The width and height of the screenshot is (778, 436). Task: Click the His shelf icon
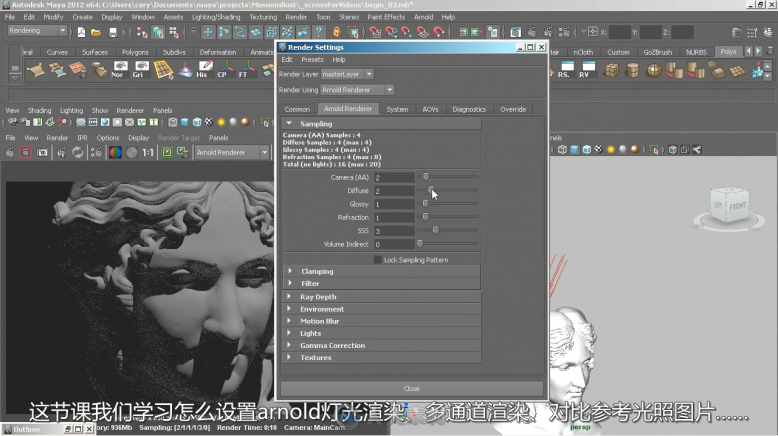204,69
